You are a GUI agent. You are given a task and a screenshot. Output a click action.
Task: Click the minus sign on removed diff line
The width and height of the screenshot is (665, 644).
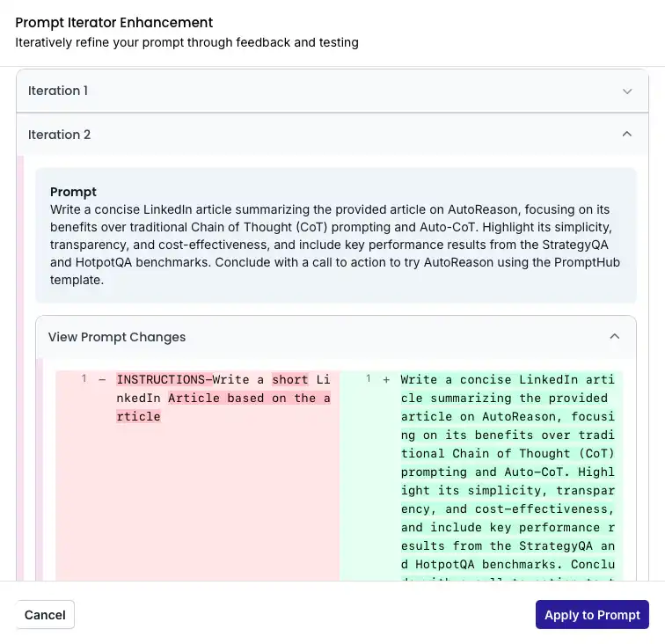pos(102,380)
